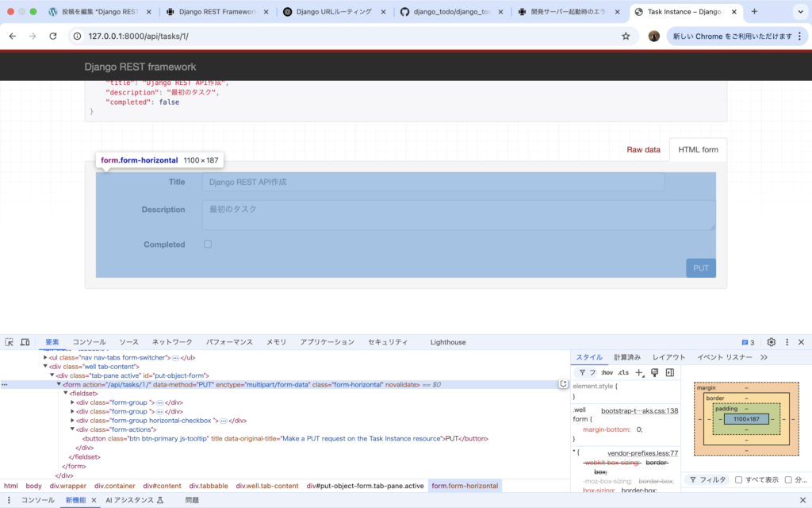Click the reload page icon in browser toolbar
Screen dimensions: 812x508
pos(52,36)
